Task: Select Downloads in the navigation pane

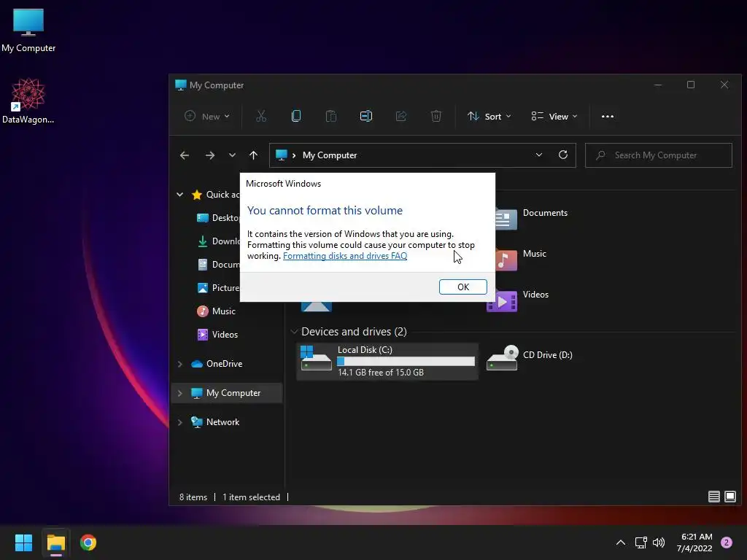Action: point(217,241)
